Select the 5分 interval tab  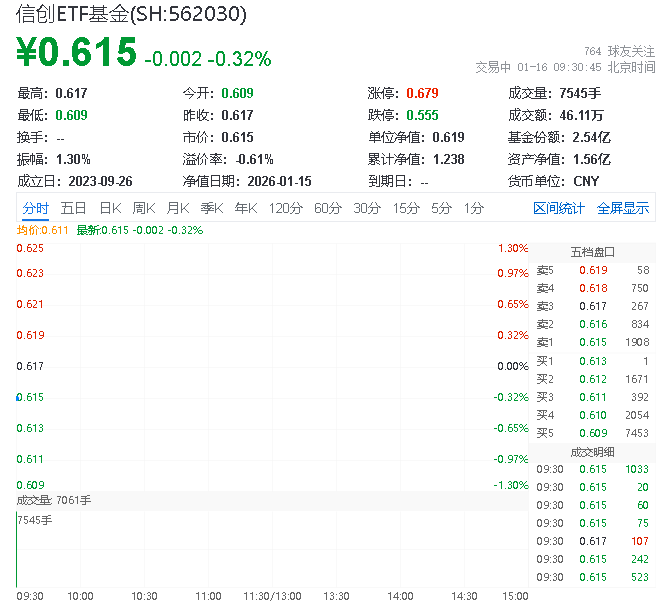tap(442, 208)
